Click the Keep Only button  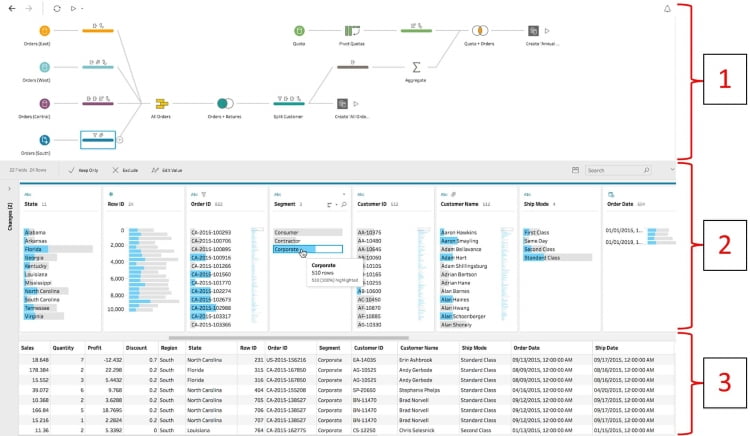point(83,170)
